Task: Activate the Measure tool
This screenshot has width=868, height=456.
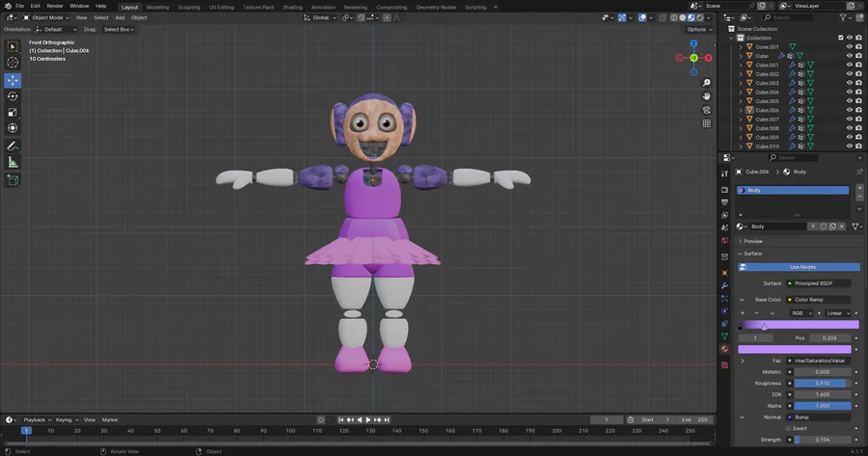Action: pos(13,162)
